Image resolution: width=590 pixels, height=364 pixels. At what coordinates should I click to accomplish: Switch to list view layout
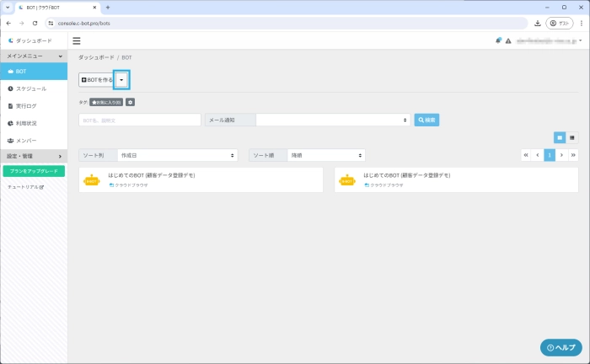tap(572, 136)
